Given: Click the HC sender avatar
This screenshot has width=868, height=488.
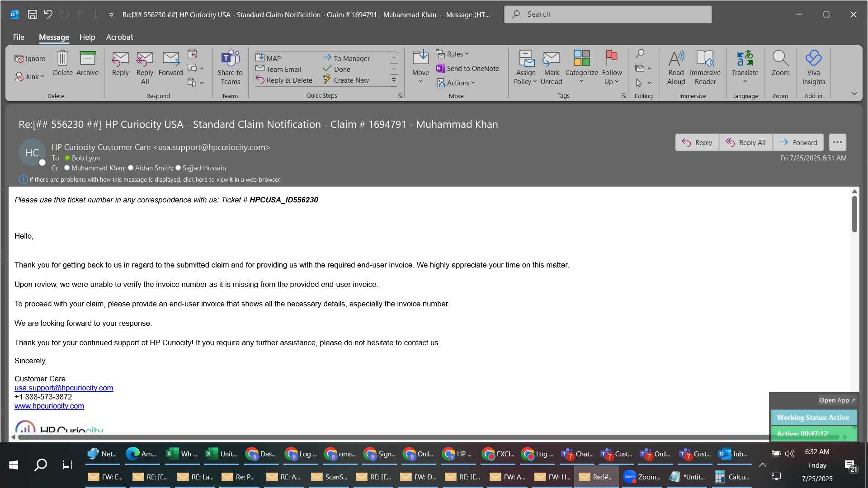Looking at the screenshot, I should (x=32, y=153).
